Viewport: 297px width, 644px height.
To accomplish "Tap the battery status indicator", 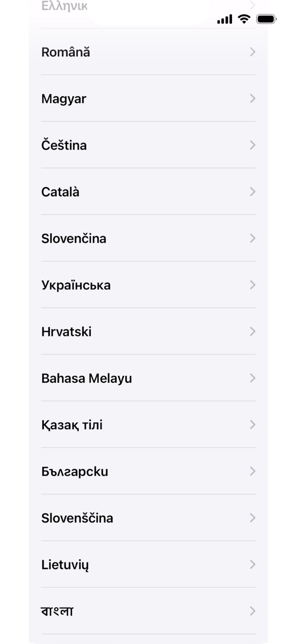I will (x=265, y=20).
